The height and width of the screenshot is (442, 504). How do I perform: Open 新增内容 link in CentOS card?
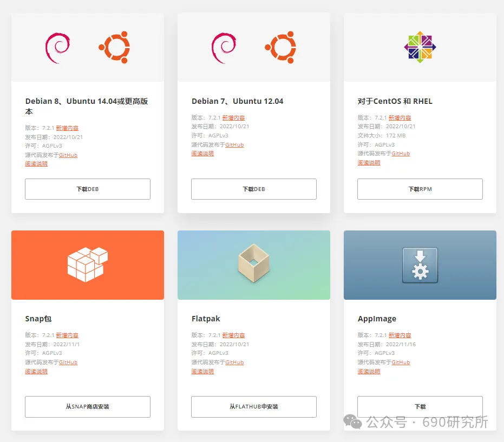click(x=400, y=118)
